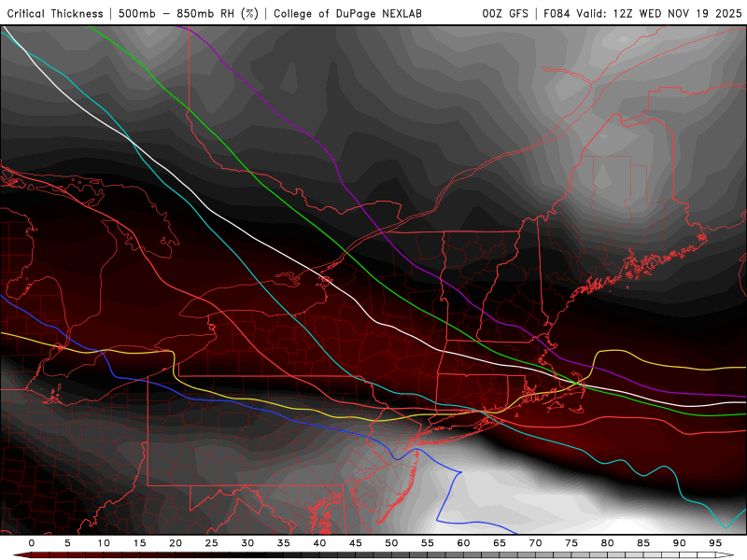Click the "F084 Valid: 12Z WED NOV 19 2025" text

(x=642, y=13)
